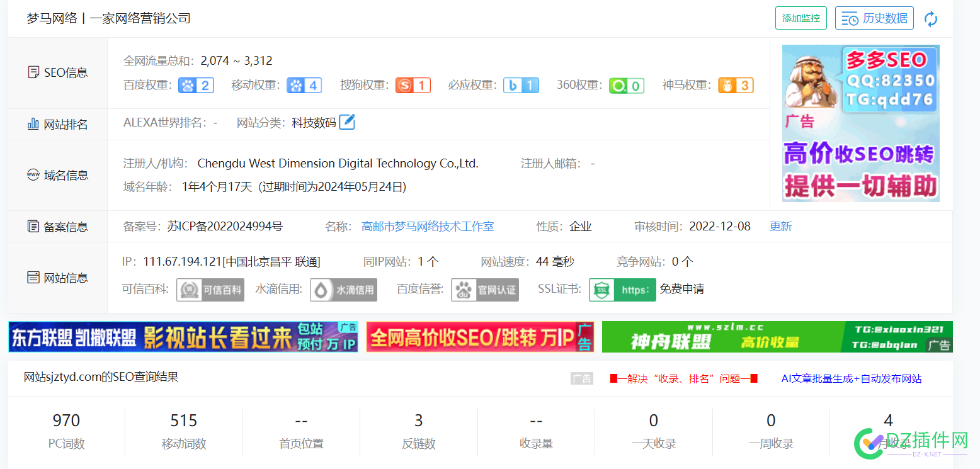Click the site title 梦马网络
This screenshot has width=980, height=469.
point(52,18)
